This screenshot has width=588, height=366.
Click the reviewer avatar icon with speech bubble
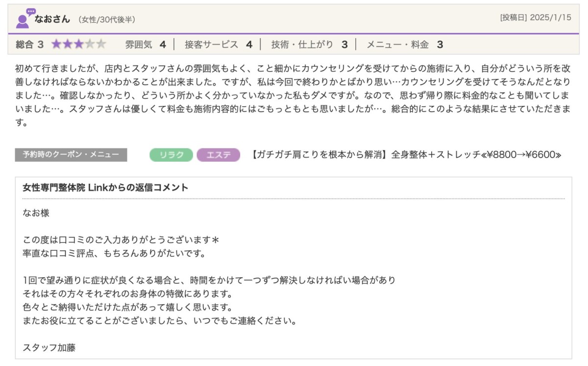pos(24,19)
